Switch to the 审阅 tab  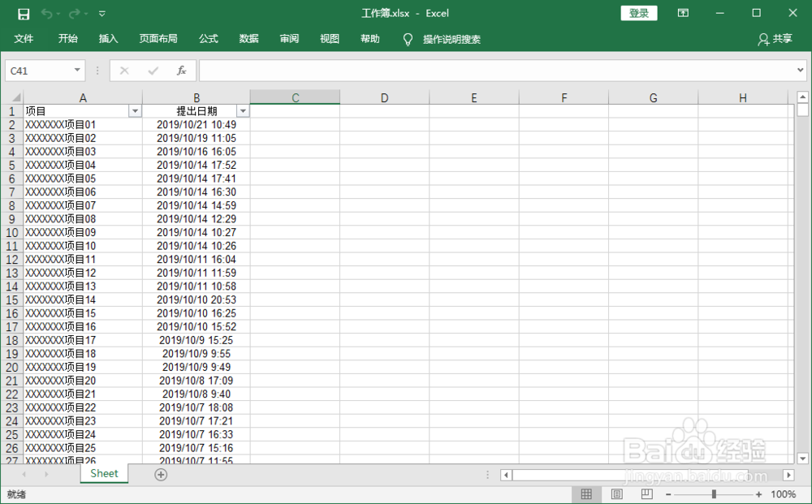[x=289, y=39]
